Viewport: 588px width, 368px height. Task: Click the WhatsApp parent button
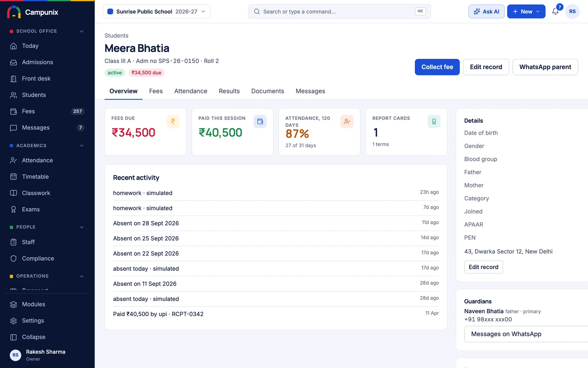545,67
